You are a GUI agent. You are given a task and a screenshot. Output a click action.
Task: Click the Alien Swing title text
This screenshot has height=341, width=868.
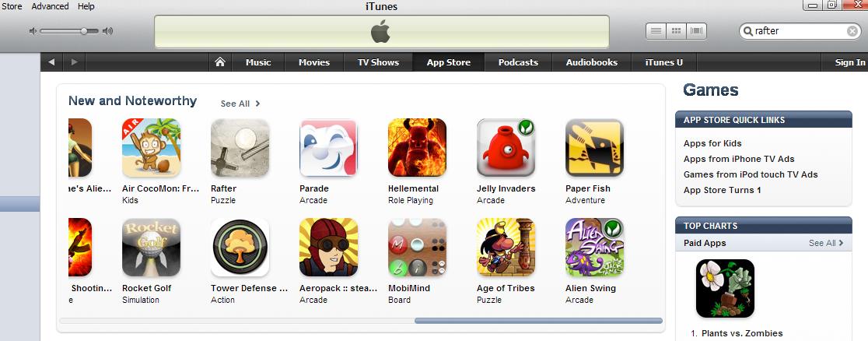590,288
